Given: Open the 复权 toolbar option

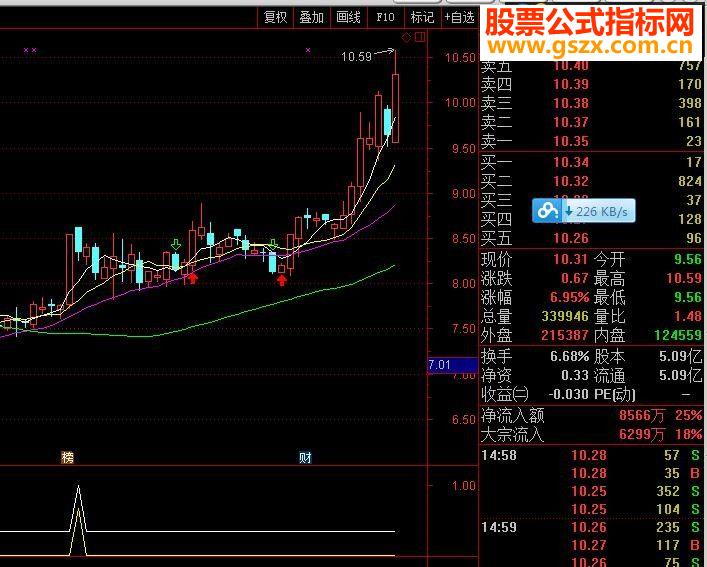Looking at the screenshot, I should (x=275, y=18).
